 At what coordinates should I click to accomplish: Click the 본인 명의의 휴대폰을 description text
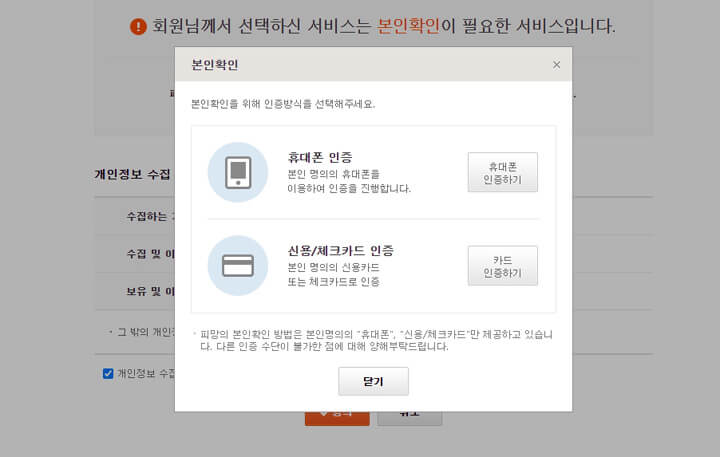tap(333, 174)
